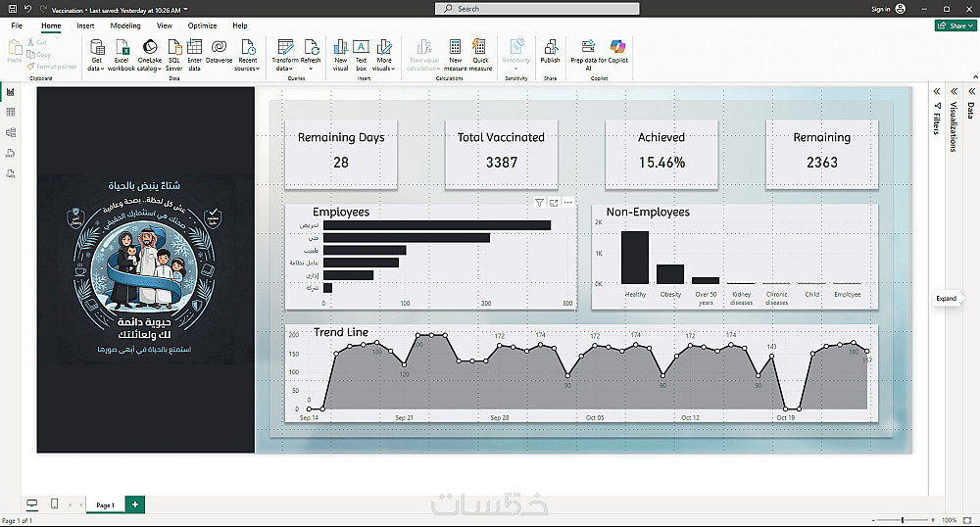The height and width of the screenshot is (527, 980).
Task: Click the Healthy bar in Non-Employees chart
Action: pos(635,258)
